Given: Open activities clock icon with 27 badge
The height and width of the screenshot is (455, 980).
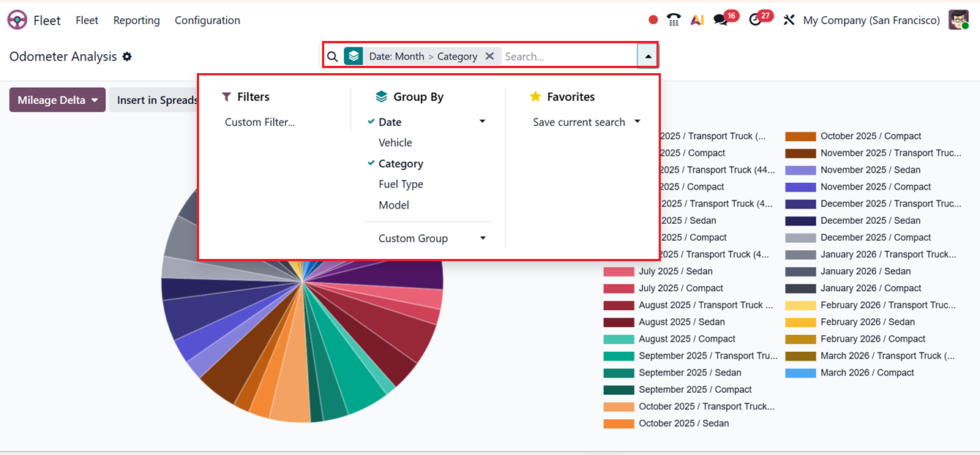Looking at the screenshot, I should pos(756,20).
